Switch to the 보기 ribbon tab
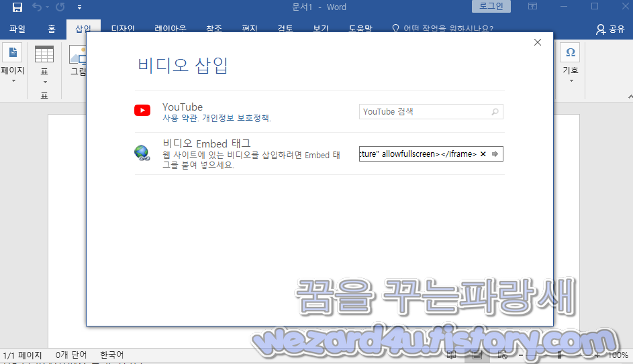Screen dimensions: 633x364 pyautogui.click(x=321, y=29)
